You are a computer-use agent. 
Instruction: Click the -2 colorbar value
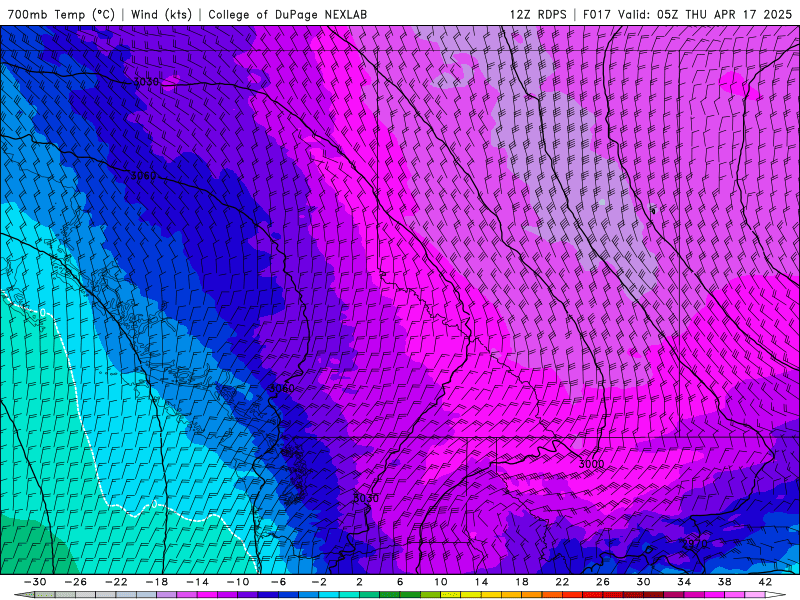coord(319,582)
